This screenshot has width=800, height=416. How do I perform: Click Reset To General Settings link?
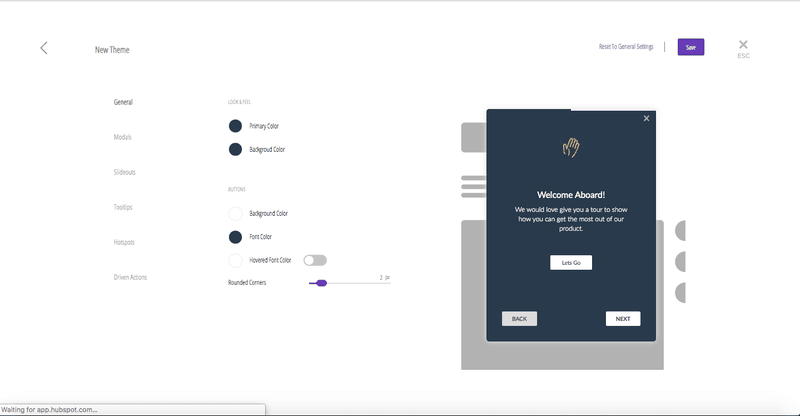pos(626,46)
